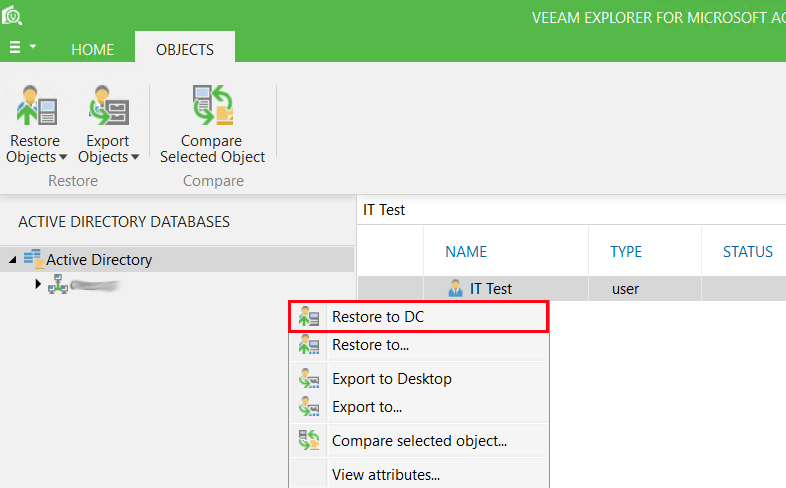Click the Restore Objects ribbon icon
Screen dimensions: 786x488
pos(36,105)
